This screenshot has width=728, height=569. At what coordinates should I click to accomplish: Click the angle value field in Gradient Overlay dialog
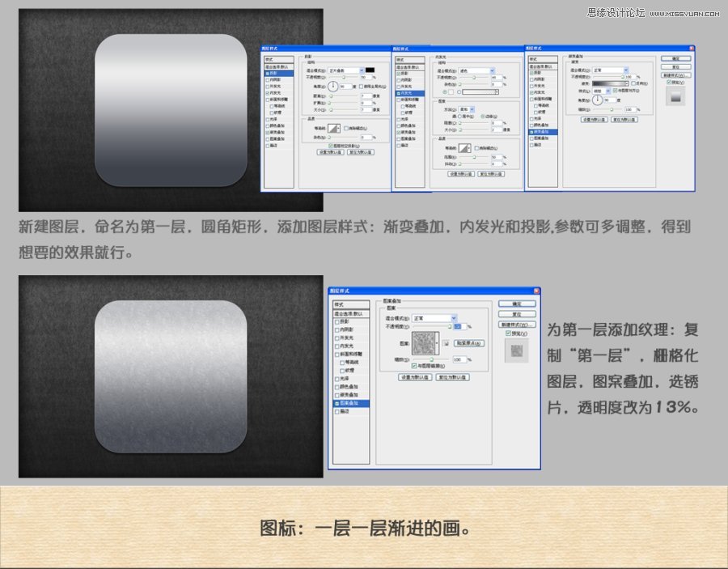(x=611, y=100)
